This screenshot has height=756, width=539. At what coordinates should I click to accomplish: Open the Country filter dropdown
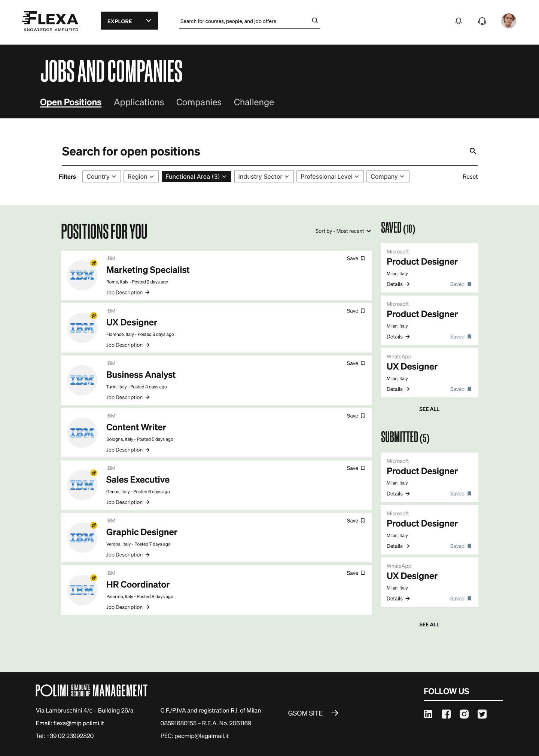(x=102, y=176)
